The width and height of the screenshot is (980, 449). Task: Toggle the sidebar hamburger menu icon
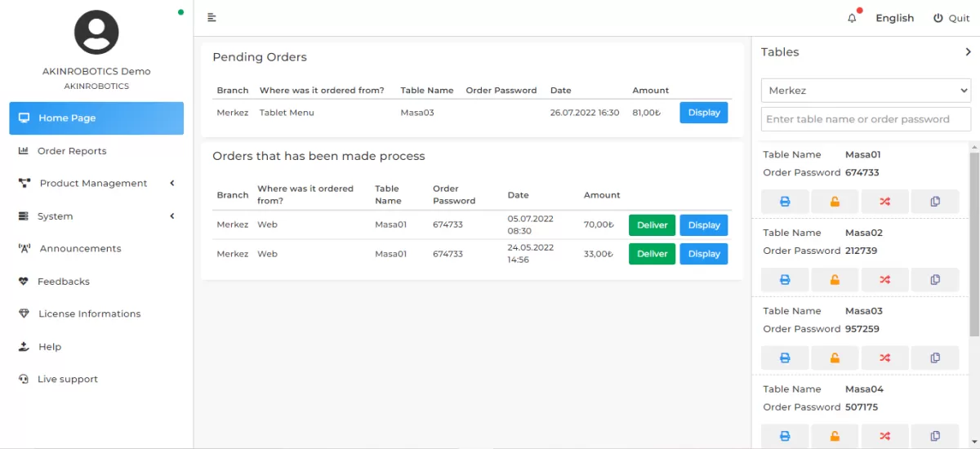coord(212,18)
